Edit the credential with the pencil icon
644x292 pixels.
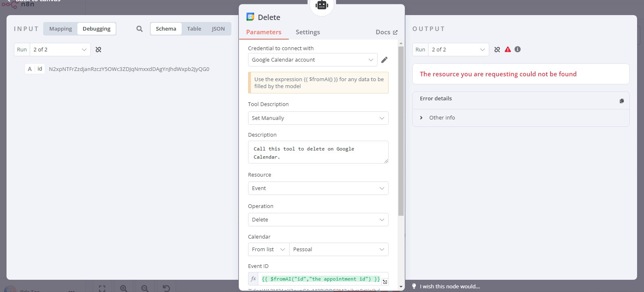tap(384, 60)
